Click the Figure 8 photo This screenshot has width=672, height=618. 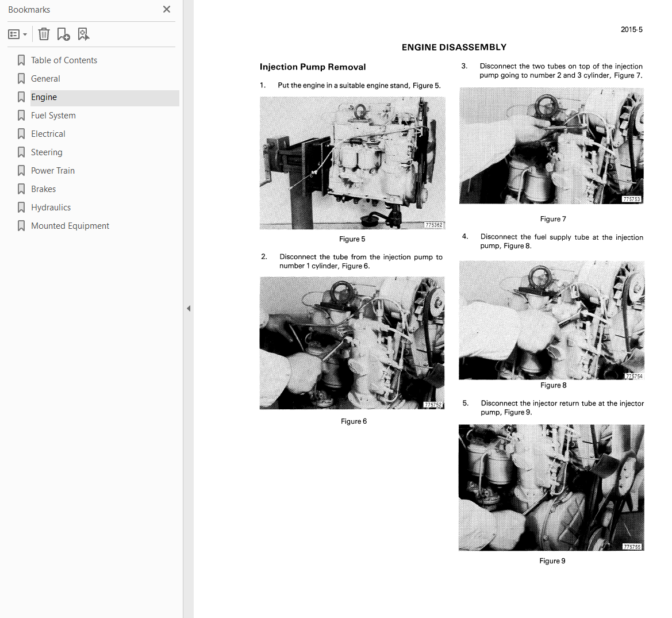(552, 320)
